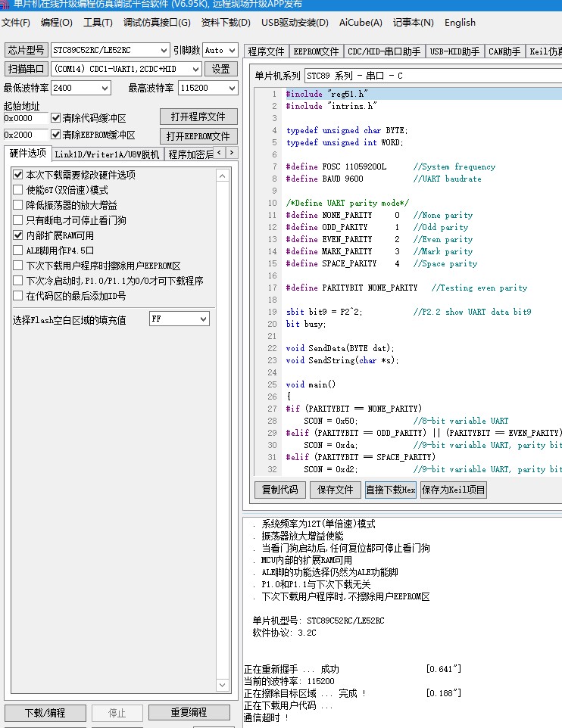Select the CDC/HID-串口助手 tab
The image size is (562, 728).
coord(384,51)
